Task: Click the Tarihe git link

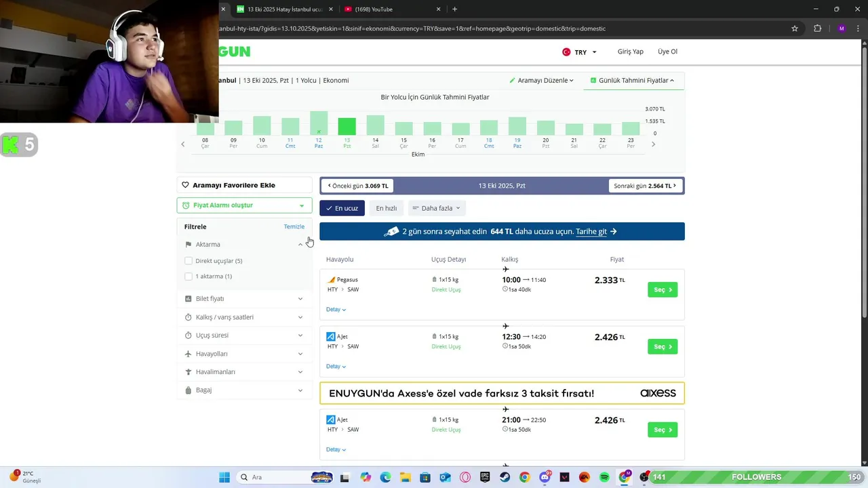Action: point(591,232)
